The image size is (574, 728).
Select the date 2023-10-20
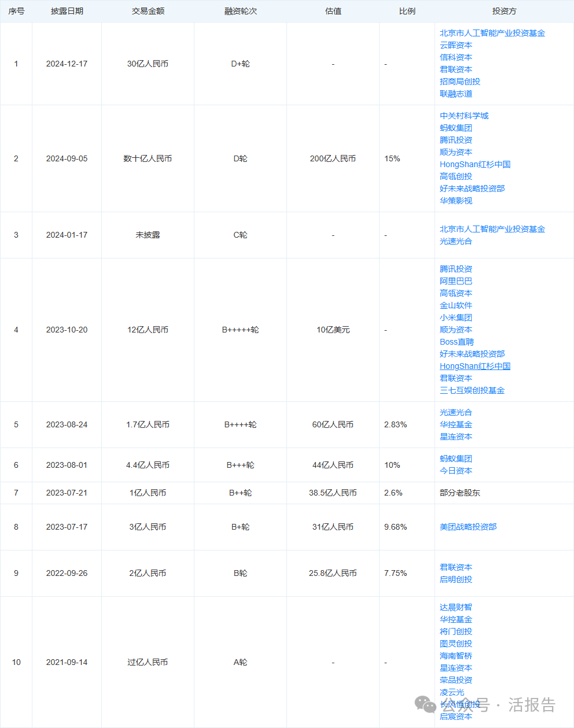[67, 330]
